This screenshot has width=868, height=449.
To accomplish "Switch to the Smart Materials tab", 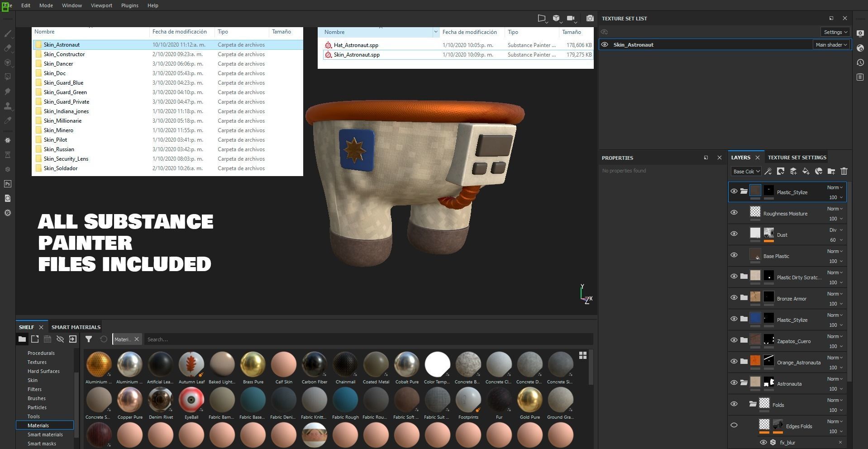I will click(x=76, y=327).
